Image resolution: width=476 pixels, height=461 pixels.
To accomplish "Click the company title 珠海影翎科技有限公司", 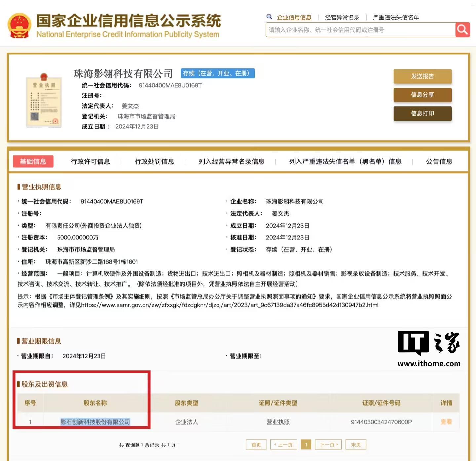I will click(123, 73).
